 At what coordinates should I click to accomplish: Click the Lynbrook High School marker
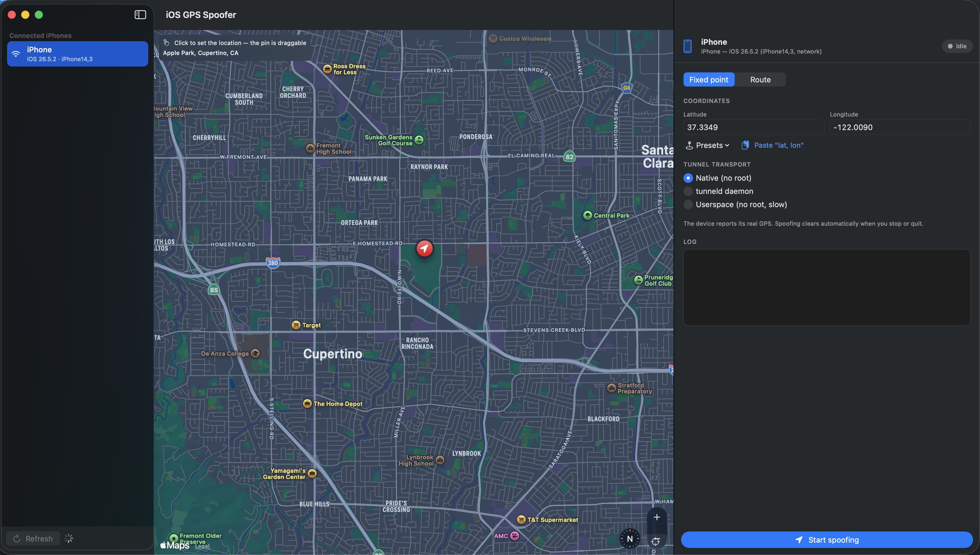click(440, 460)
